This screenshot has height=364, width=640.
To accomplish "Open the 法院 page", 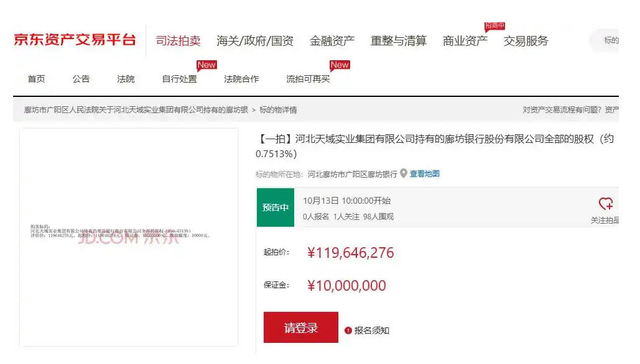I will pos(126,79).
